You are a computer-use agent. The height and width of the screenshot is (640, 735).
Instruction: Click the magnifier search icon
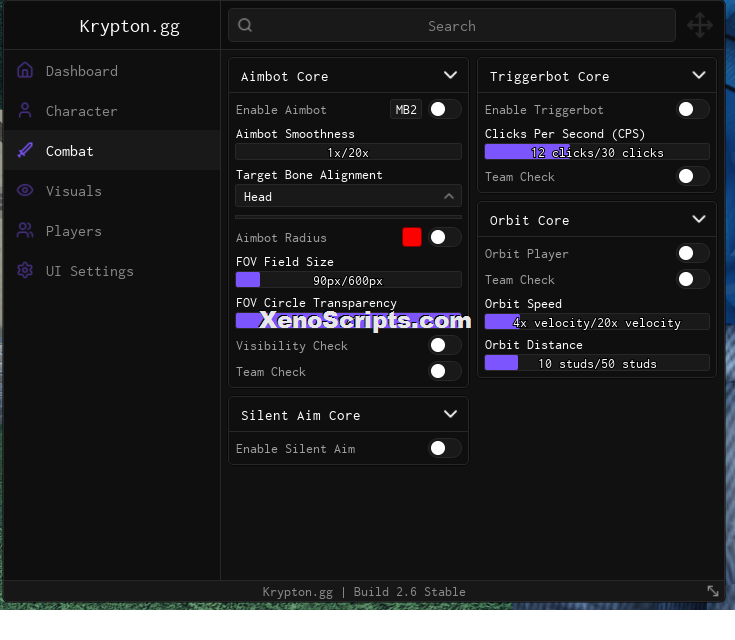[x=245, y=25]
